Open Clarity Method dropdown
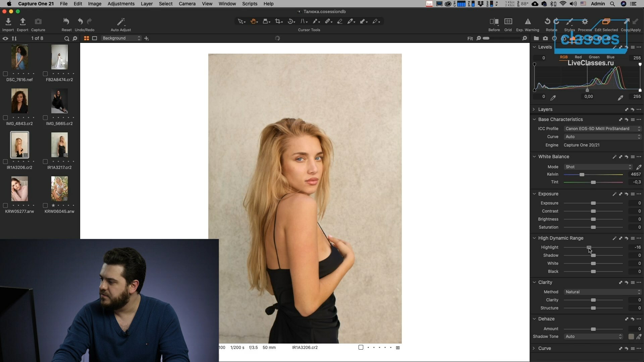This screenshot has height=362, width=644. (x=602, y=292)
